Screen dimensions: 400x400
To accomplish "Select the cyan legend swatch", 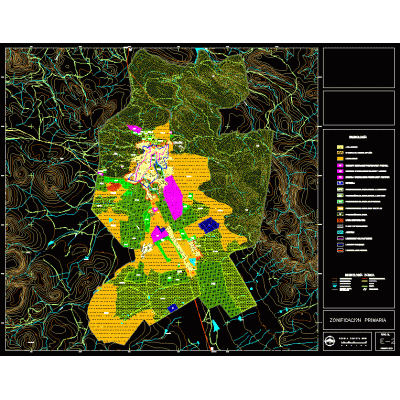I will tap(340, 232).
